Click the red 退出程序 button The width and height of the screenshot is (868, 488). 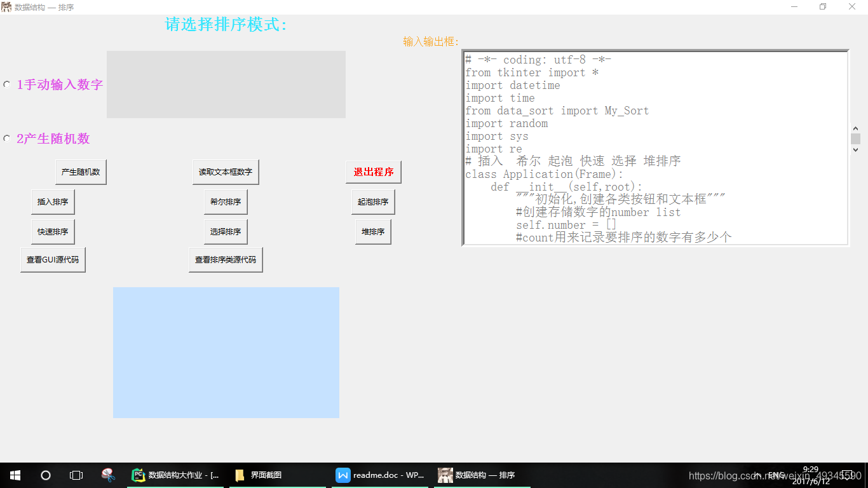[374, 172]
